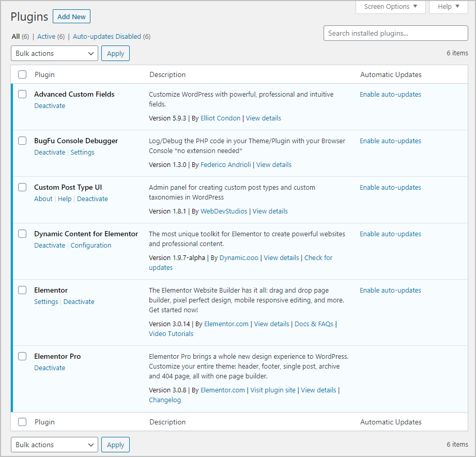Enable auto-updates for BugFu Console Debugger
Screen dimensions: 476x457
tap(390, 141)
